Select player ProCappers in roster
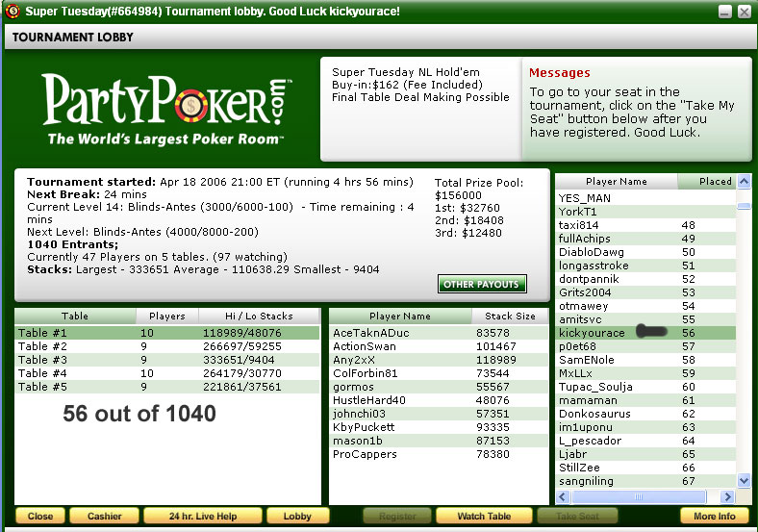 pos(365,454)
